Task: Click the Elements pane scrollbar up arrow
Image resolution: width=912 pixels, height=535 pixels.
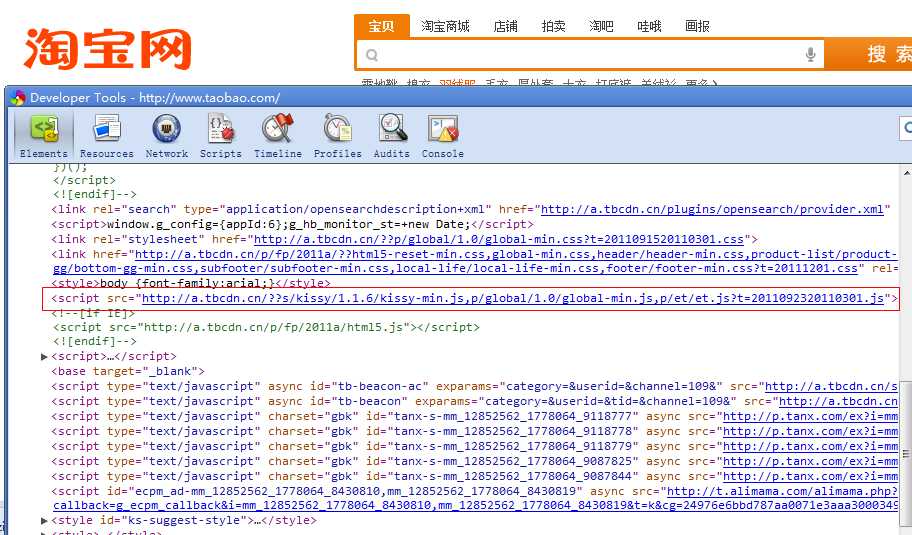Action: point(906,173)
